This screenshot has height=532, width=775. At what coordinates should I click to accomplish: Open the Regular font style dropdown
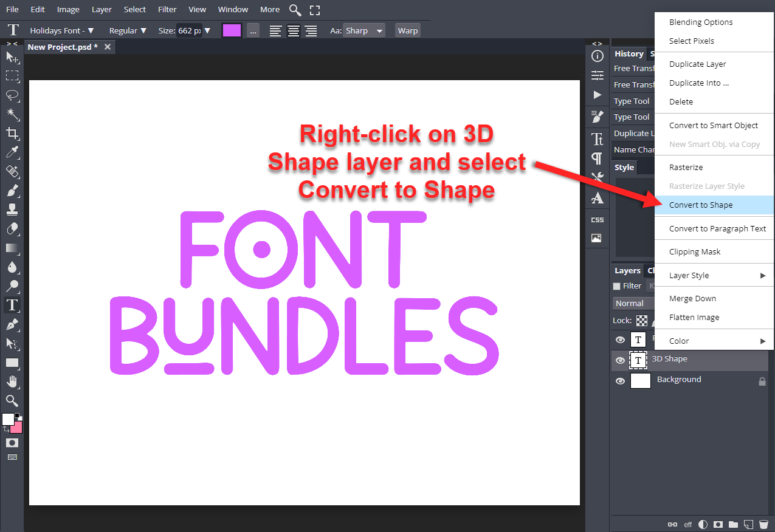[128, 30]
